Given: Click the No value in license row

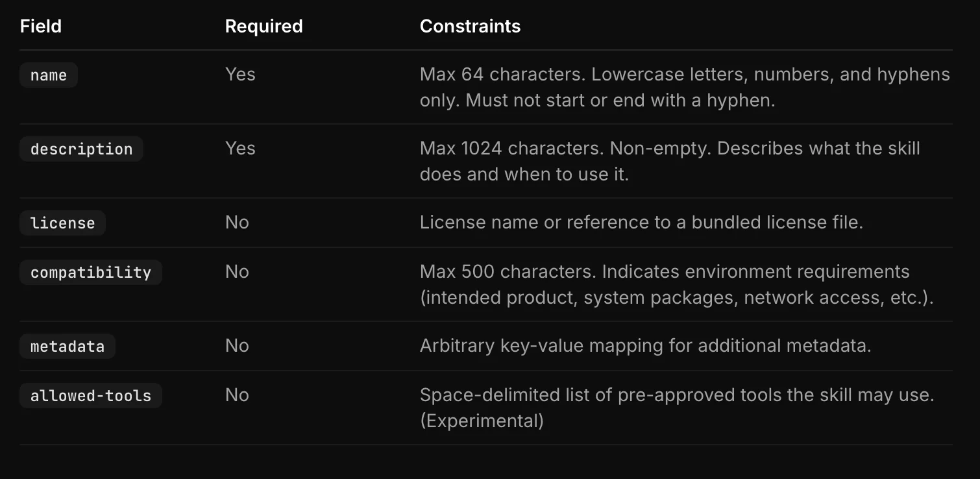Looking at the screenshot, I should tap(237, 223).
